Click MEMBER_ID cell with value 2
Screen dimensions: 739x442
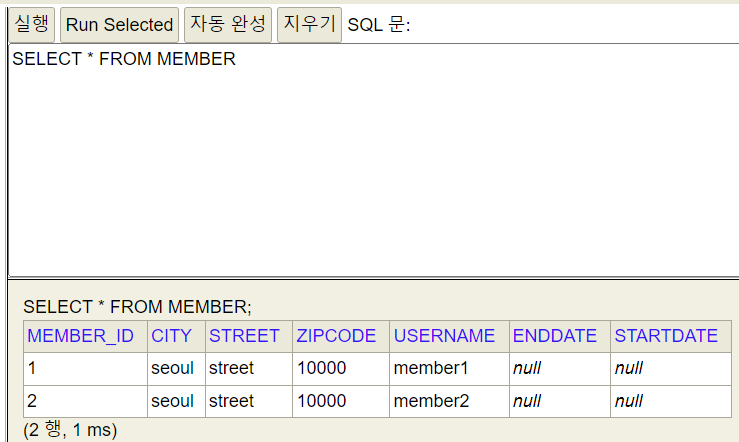pyautogui.click(x=85, y=401)
